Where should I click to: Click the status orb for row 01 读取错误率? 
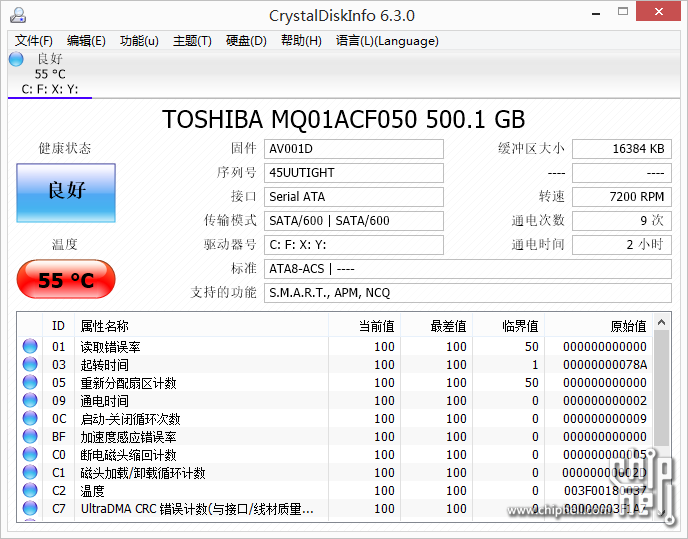pyautogui.click(x=30, y=346)
